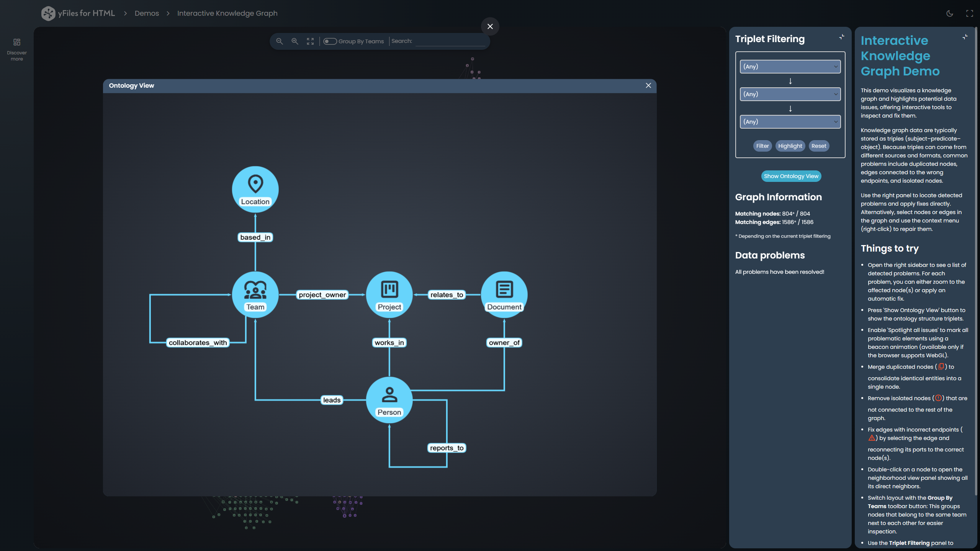The image size is (980, 551).
Task: Close the Ontology View dialog
Action: click(648, 85)
